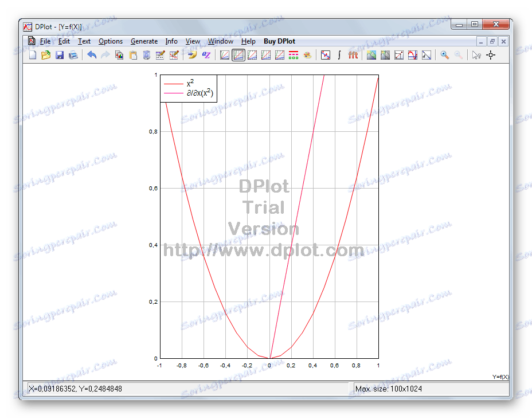The width and height of the screenshot is (532, 419).
Task: Minimize the inner document window
Action: 481,41
